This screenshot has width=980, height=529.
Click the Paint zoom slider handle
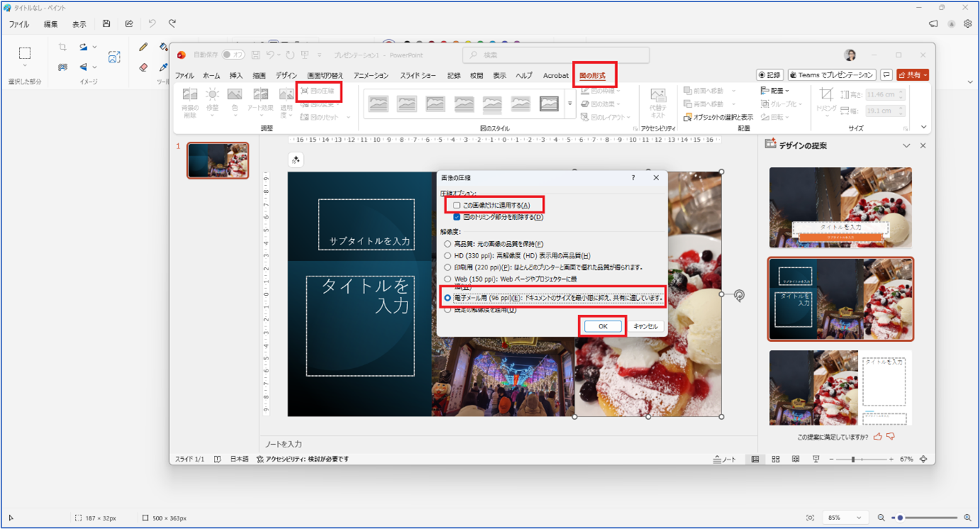(x=900, y=518)
